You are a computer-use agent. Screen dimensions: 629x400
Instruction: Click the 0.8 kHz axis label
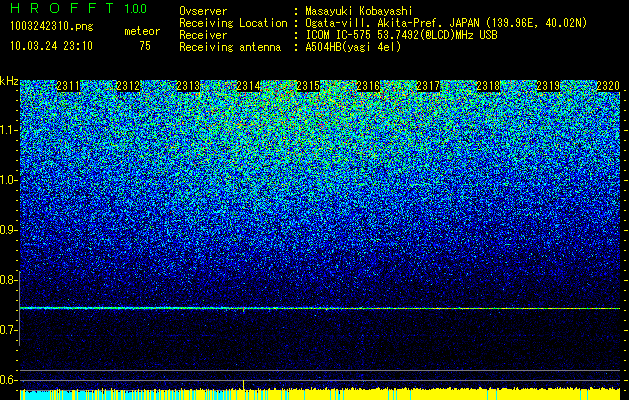coord(7,280)
